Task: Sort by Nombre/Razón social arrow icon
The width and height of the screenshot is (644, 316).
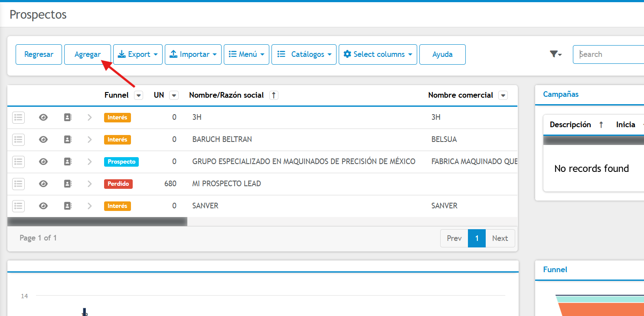Action: point(274,95)
